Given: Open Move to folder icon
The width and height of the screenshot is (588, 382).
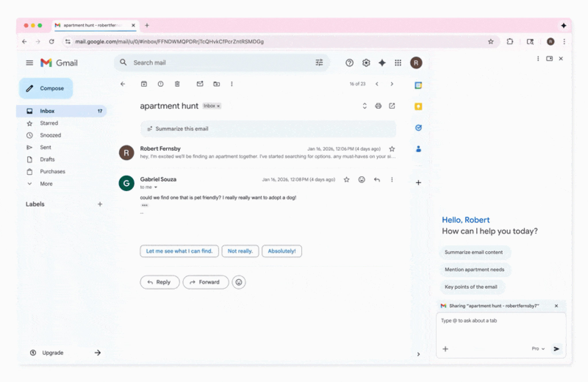Looking at the screenshot, I should coord(216,84).
